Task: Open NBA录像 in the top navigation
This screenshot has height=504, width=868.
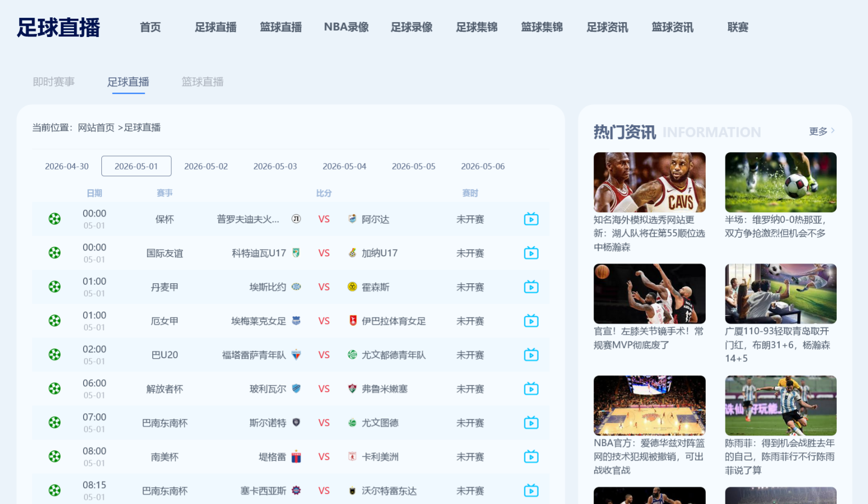Action: click(x=346, y=27)
